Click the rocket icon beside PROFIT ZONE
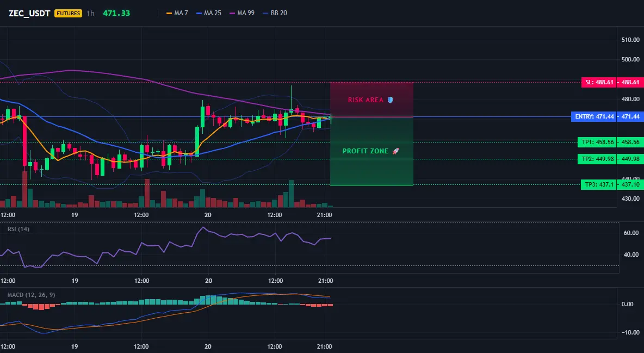Viewport: 644px width, 353px height. 396,151
